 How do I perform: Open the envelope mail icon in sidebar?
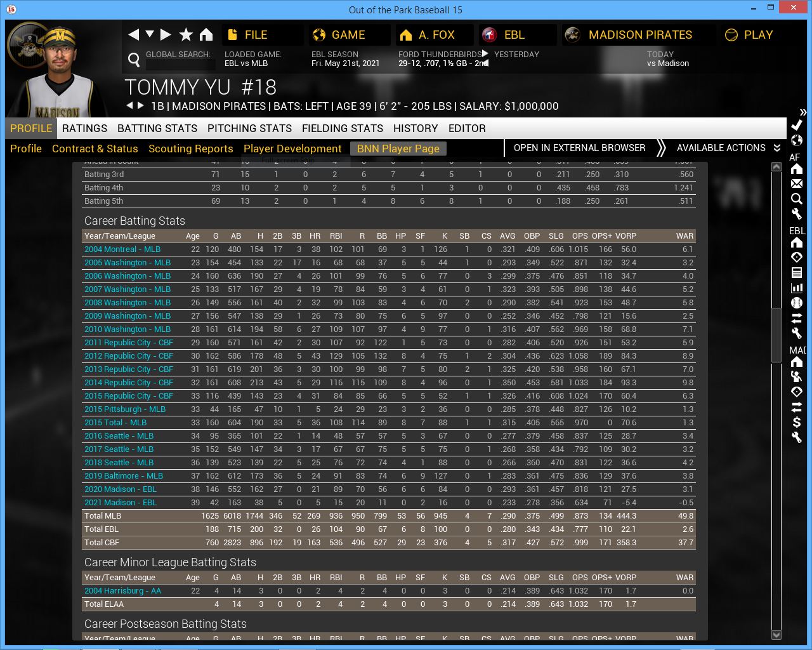797,183
